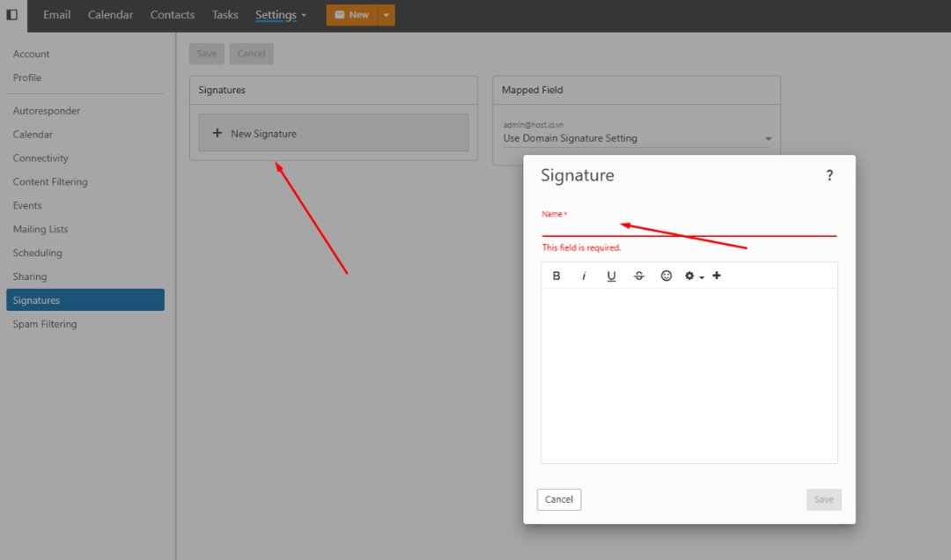This screenshot has width=951, height=560.
Task: Click the plus icon beside New Signature
Action: (x=217, y=133)
